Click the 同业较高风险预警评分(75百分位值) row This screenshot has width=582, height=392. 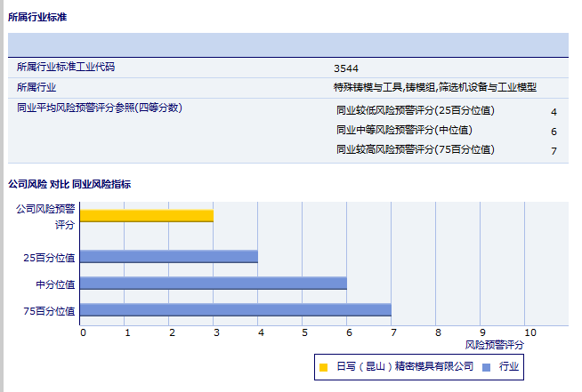[x=415, y=150]
